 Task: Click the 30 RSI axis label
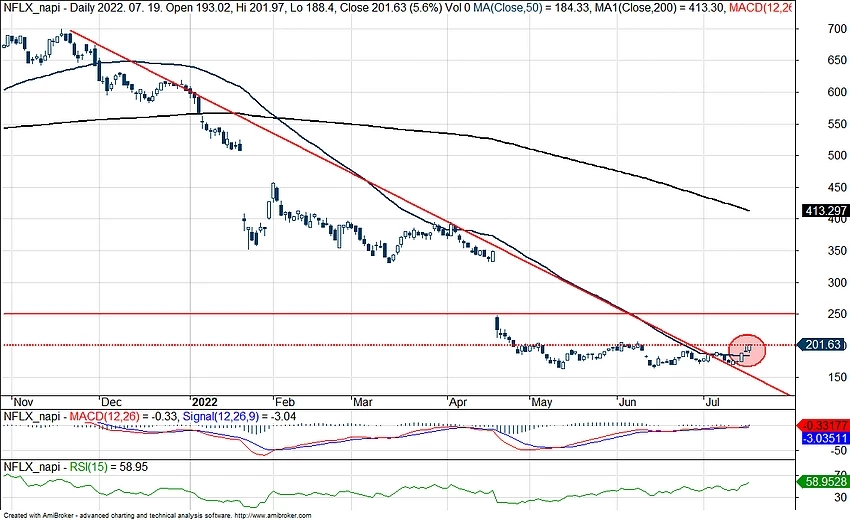pos(841,497)
